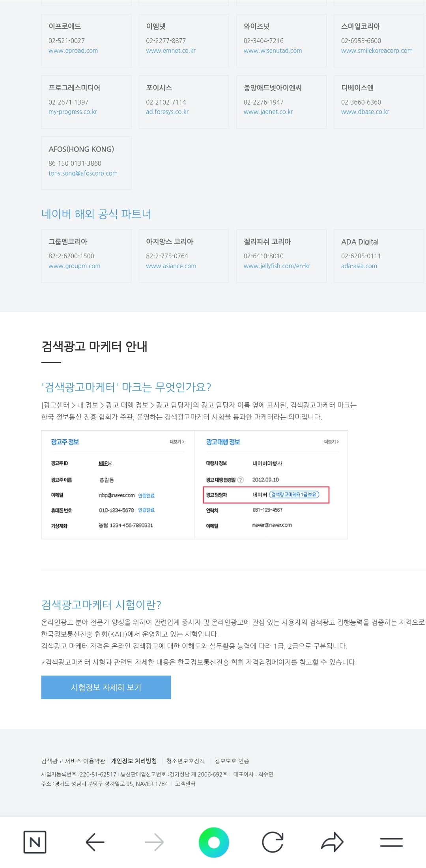Click the phone number 02-3660-6360

361,103
